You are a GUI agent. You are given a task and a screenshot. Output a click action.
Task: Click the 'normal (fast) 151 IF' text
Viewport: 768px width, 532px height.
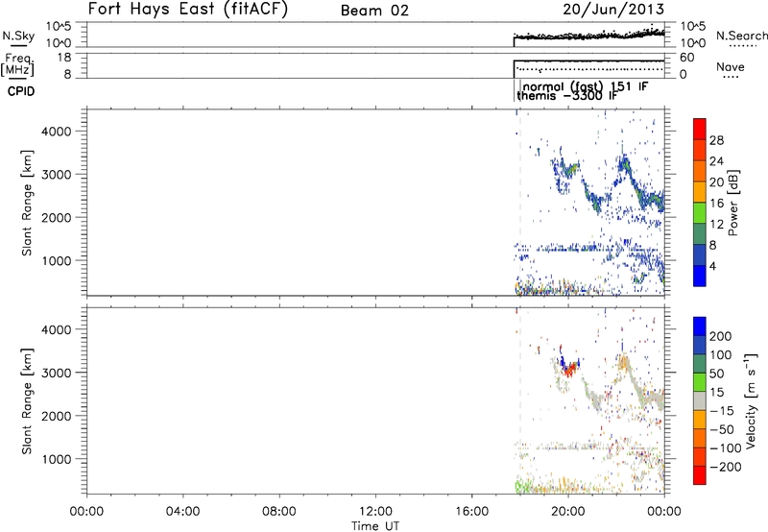coord(586,86)
